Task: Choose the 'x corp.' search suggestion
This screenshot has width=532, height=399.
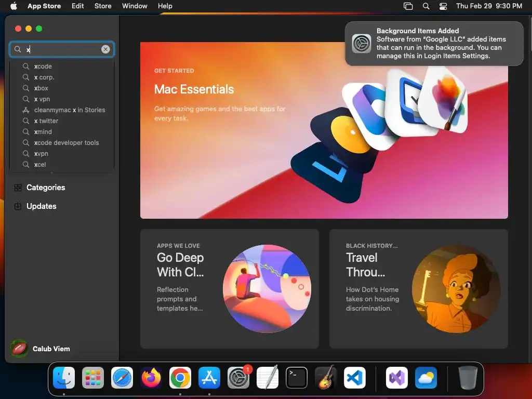Action: point(62,77)
